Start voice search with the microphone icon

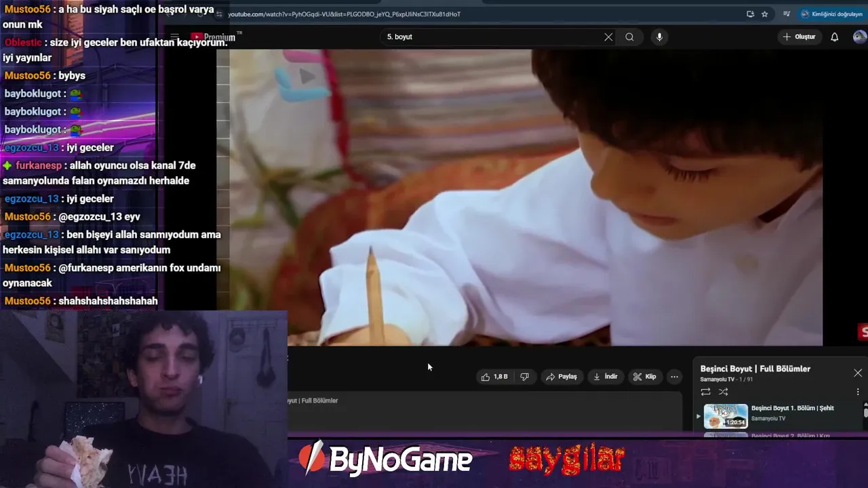[659, 37]
